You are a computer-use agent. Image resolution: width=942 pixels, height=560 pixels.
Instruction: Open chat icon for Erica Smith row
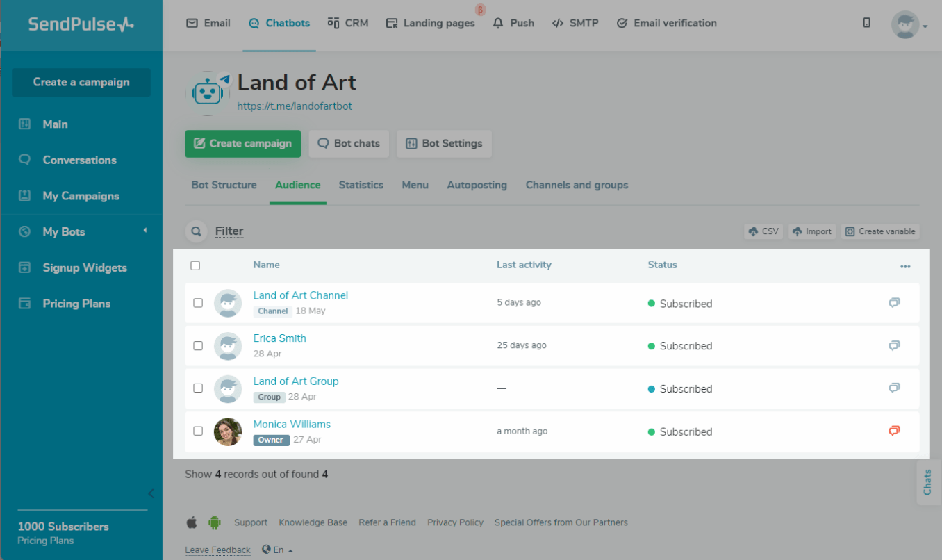[x=894, y=346]
